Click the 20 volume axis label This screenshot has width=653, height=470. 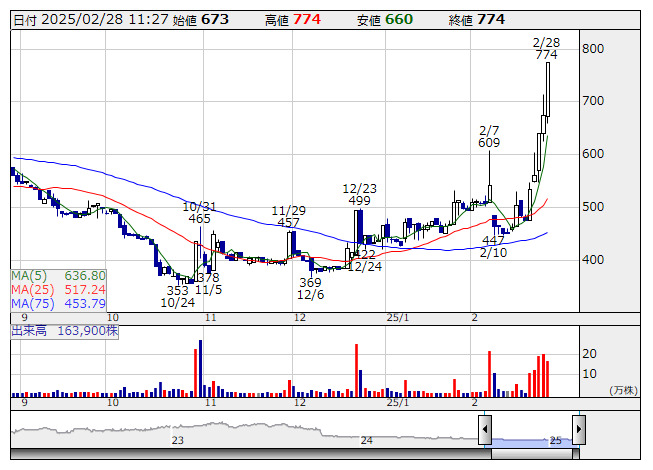tap(589, 354)
